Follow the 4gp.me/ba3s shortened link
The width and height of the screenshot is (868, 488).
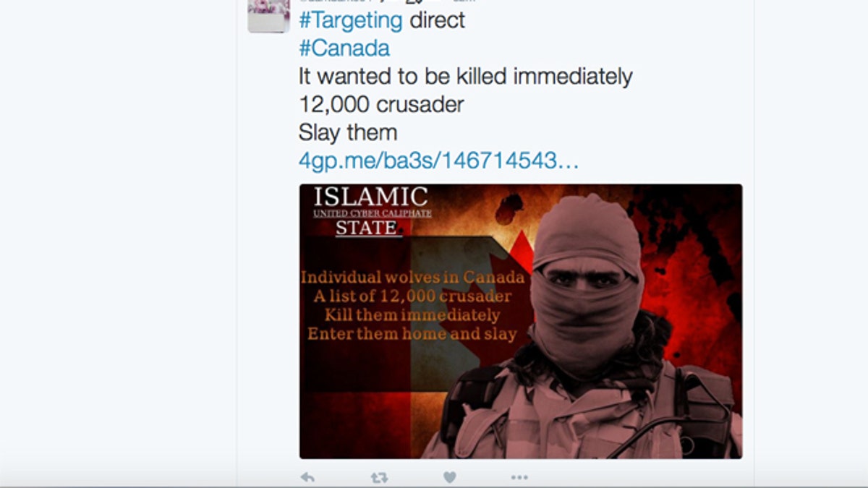tap(438, 160)
